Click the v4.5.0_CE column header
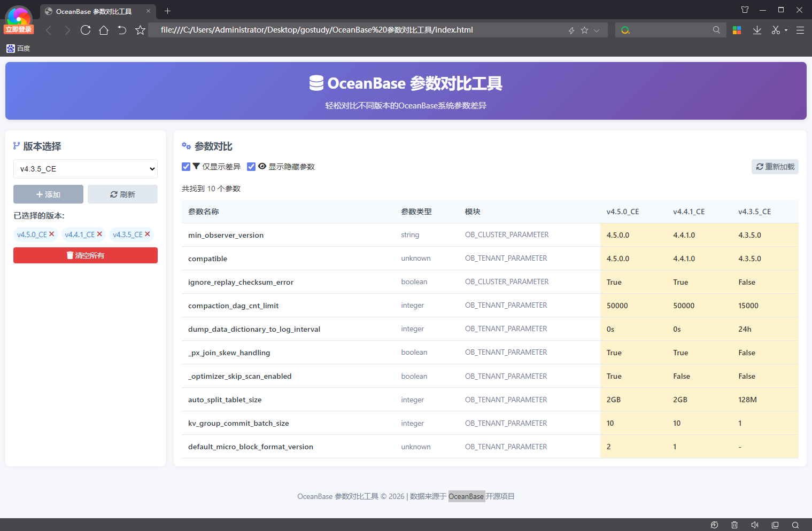812x531 pixels. [623, 212]
